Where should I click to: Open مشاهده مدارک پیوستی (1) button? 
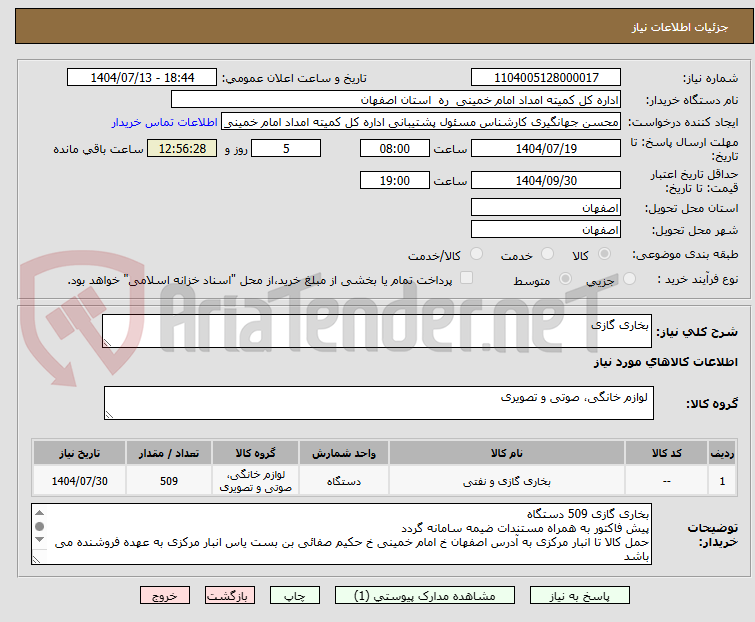pos(425,596)
